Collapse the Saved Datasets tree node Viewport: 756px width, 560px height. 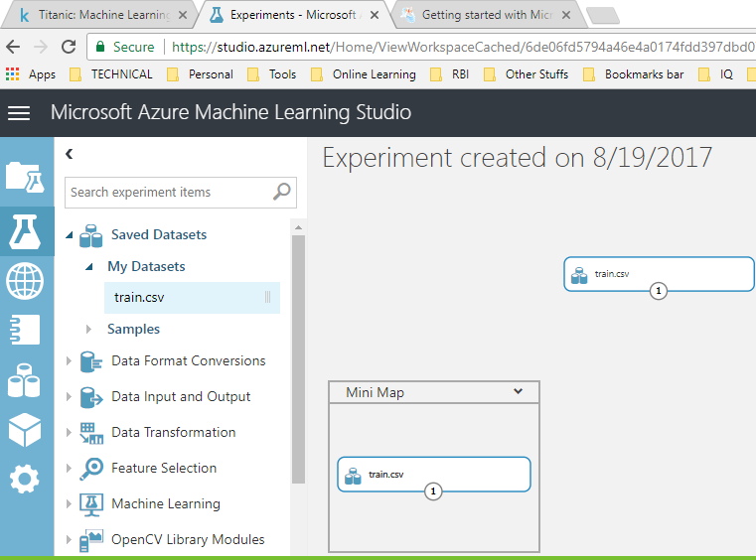70,235
